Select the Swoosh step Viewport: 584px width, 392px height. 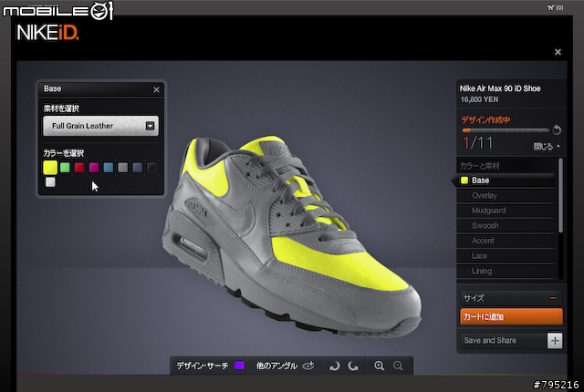(506, 226)
